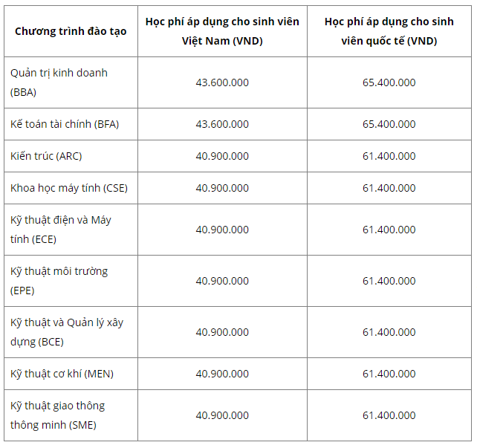The height and width of the screenshot is (448, 477).
Task: Click the BBA international tuition 65.400.000
Action: point(389,82)
